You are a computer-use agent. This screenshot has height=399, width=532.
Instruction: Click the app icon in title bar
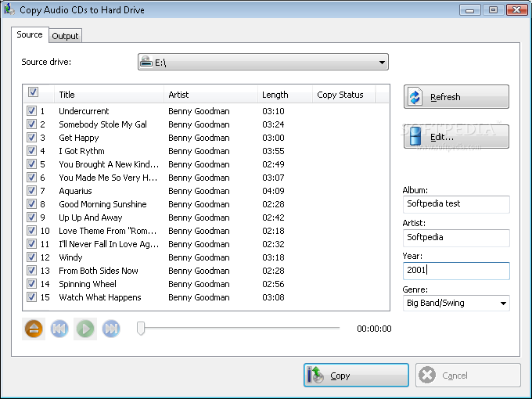[x=9, y=10]
